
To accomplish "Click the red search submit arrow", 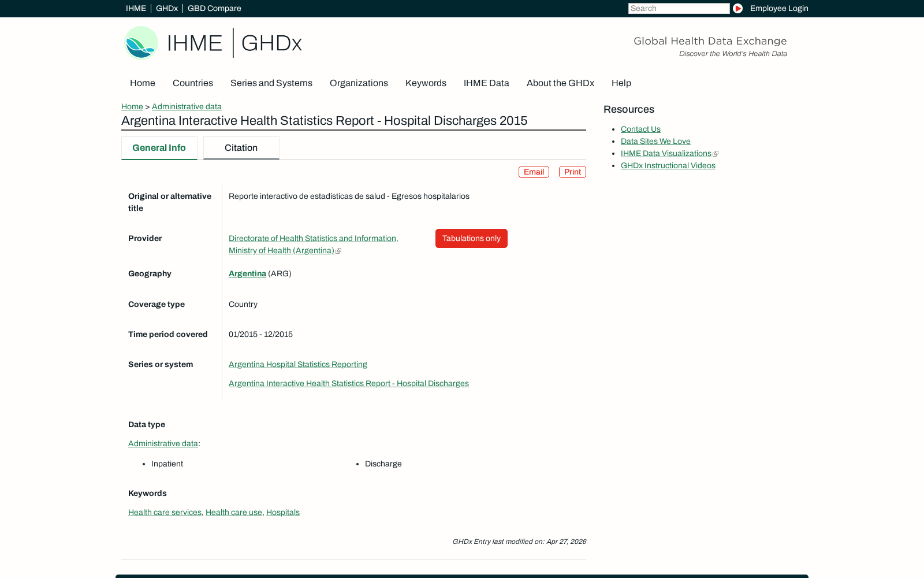I will point(737,8).
